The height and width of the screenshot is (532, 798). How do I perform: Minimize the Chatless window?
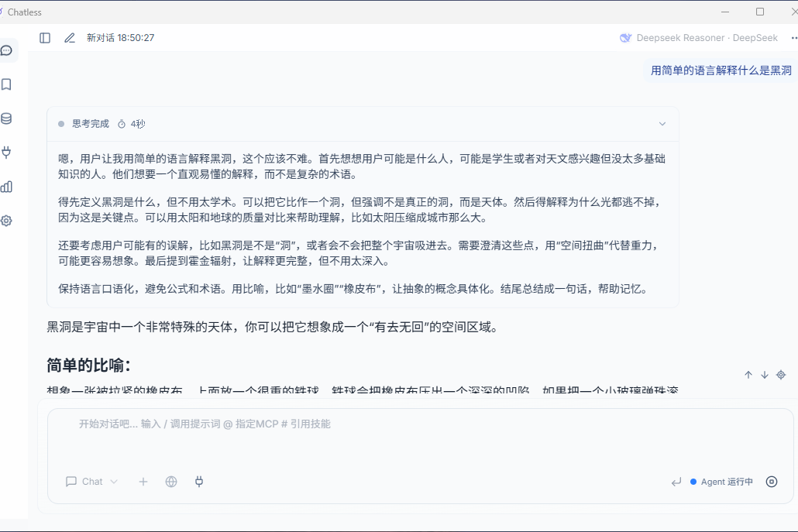point(725,12)
